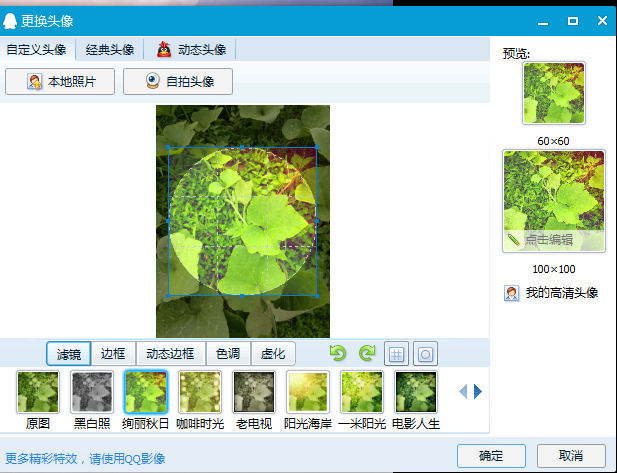Click the 60×60 size label
This screenshot has width=617, height=473.
553,141
